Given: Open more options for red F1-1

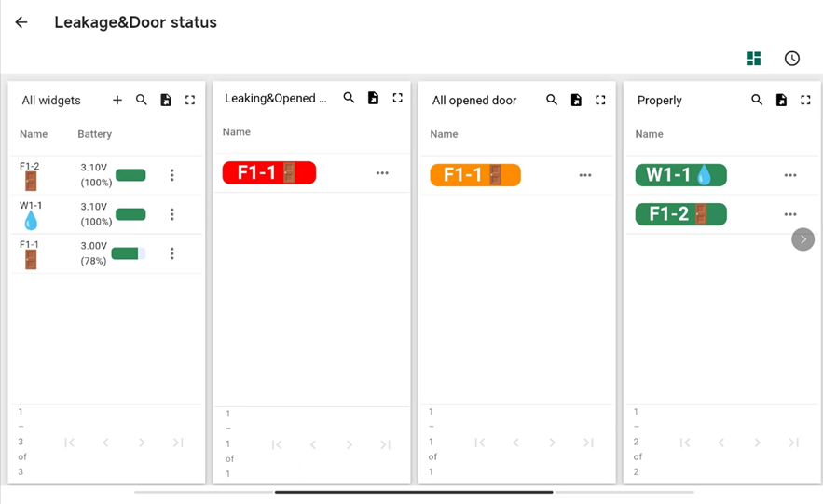Looking at the screenshot, I should 382,173.
